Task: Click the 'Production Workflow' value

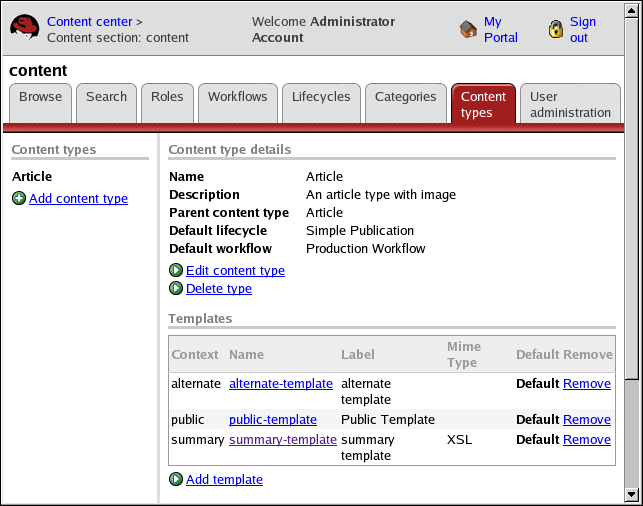Action: point(365,248)
